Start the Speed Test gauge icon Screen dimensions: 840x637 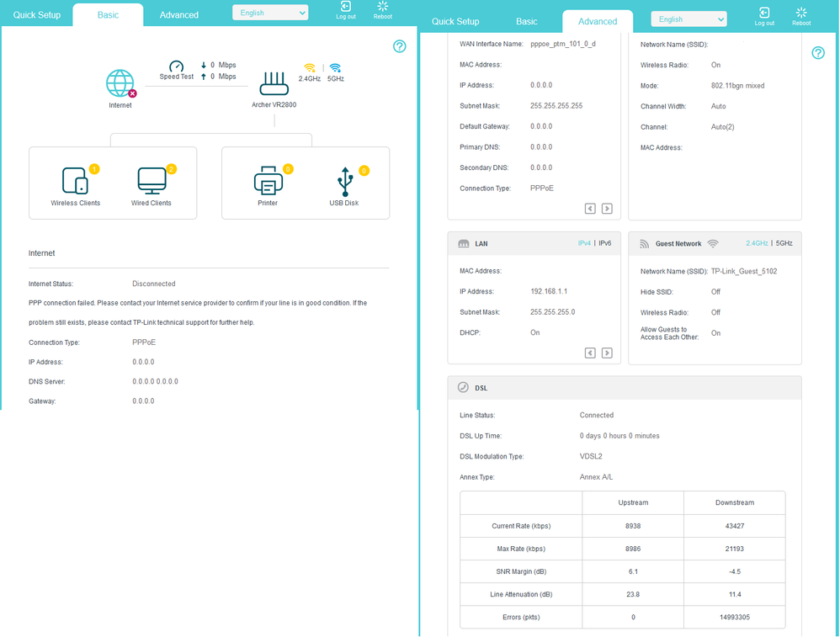[176, 66]
